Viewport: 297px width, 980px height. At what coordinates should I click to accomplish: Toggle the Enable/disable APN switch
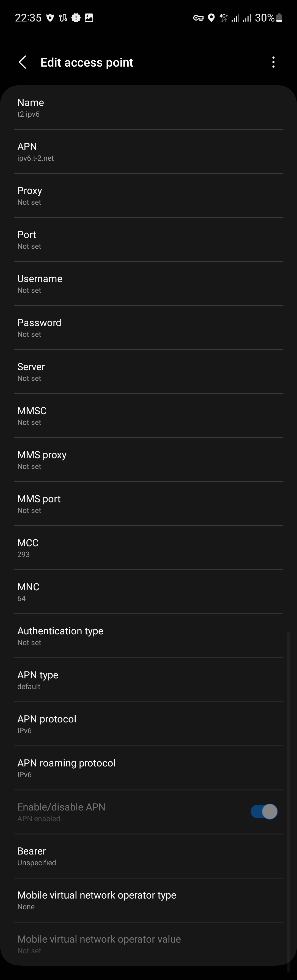point(264,812)
